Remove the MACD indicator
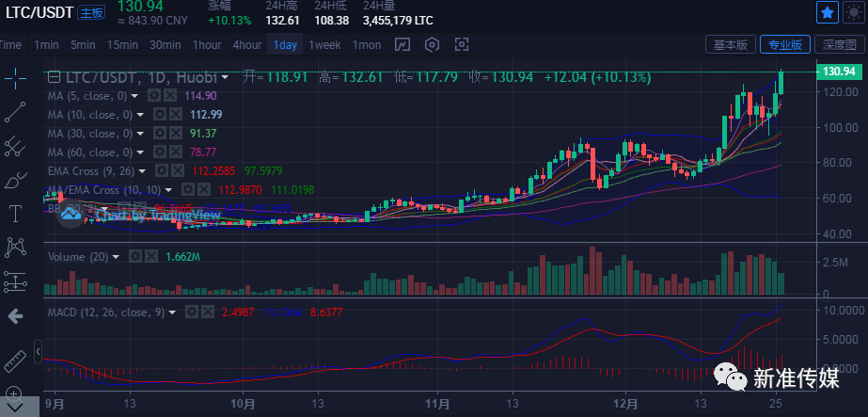868x417 pixels. click(208, 313)
